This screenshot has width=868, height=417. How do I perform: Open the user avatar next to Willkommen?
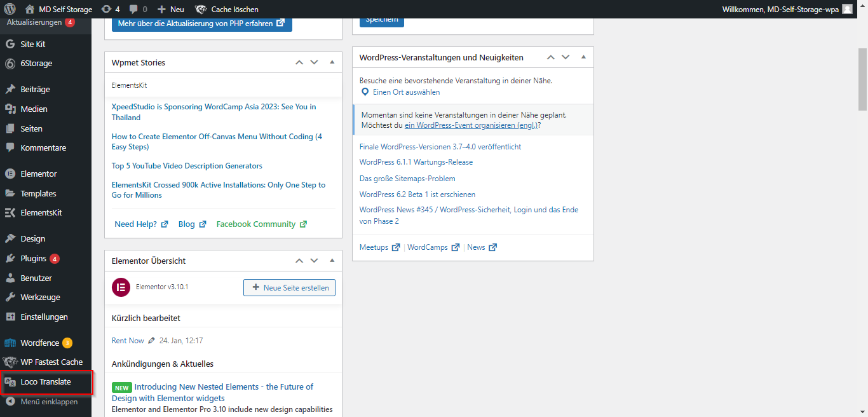pos(847,9)
